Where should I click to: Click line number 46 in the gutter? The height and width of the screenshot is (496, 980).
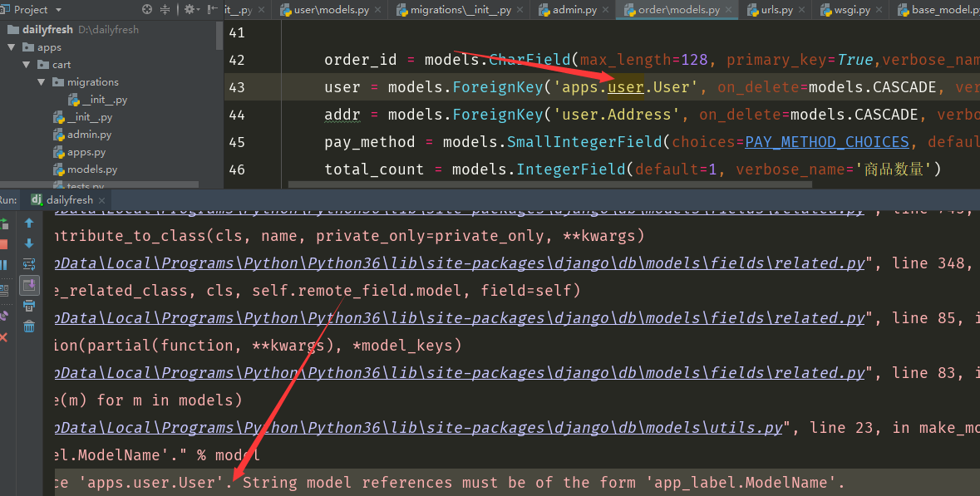pyautogui.click(x=237, y=170)
